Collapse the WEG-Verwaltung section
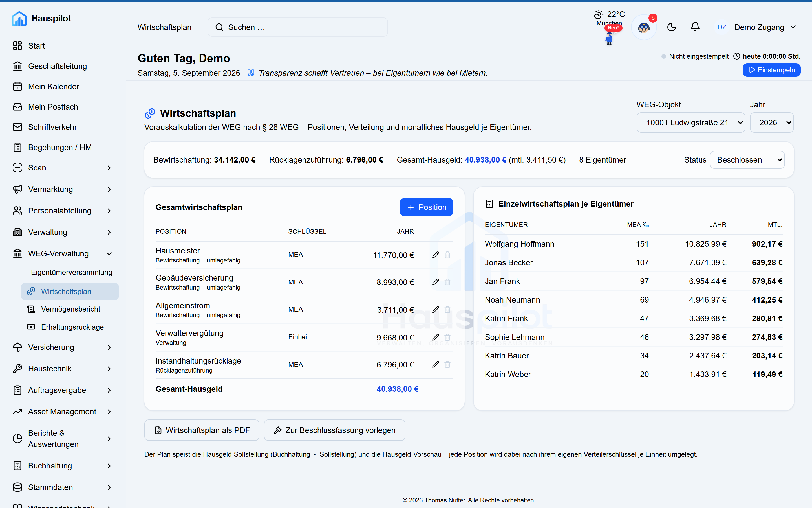 click(x=62, y=254)
